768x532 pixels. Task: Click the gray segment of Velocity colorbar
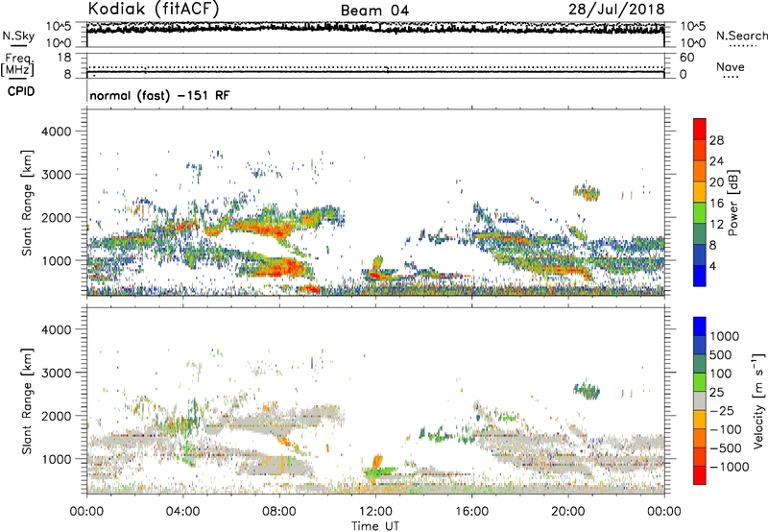click(x=700, y=400)
